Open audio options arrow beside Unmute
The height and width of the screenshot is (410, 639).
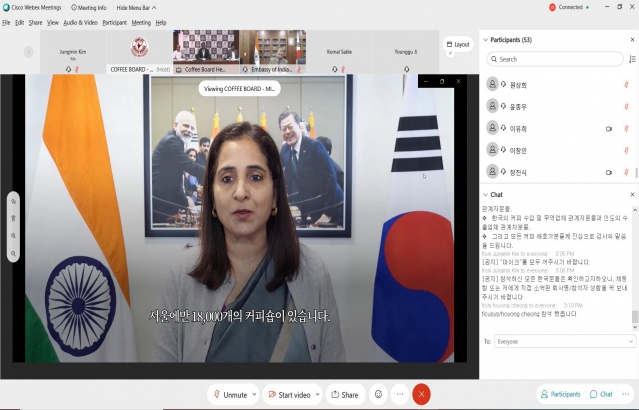tap(256, 395)
